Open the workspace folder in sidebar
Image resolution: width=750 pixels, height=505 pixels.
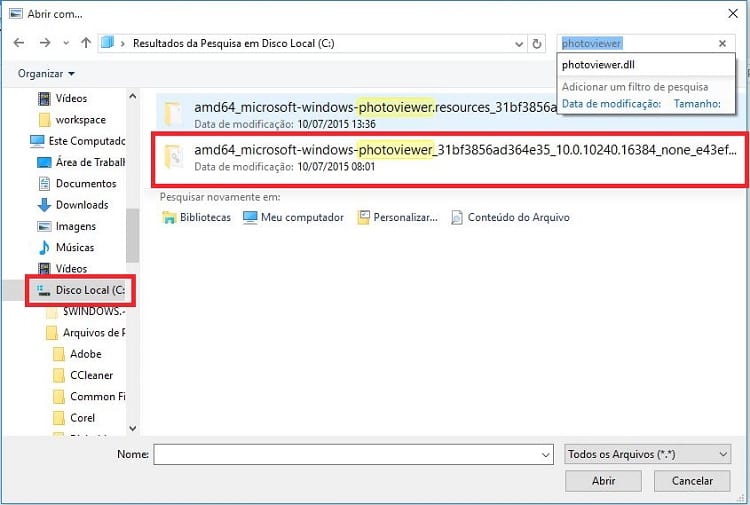click(x=72, y=120)
